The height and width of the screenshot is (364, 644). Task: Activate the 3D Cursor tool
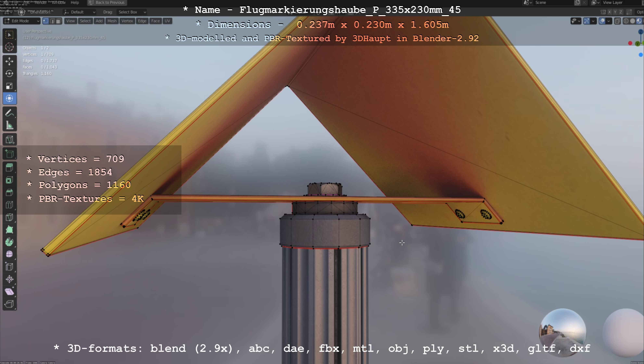click(x=9, y=47)
